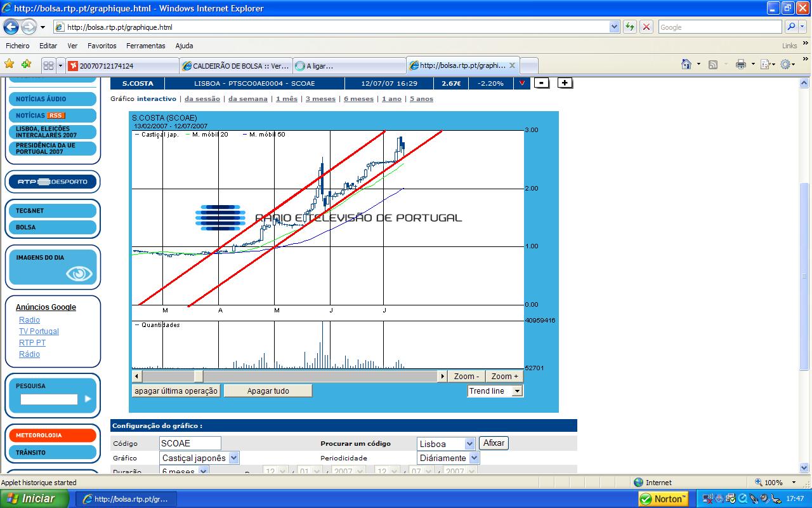The height and width of the screenshot is (508, 812).
Task: Open the RTP Desporto sidebar banner
Action: click(53, 182)
